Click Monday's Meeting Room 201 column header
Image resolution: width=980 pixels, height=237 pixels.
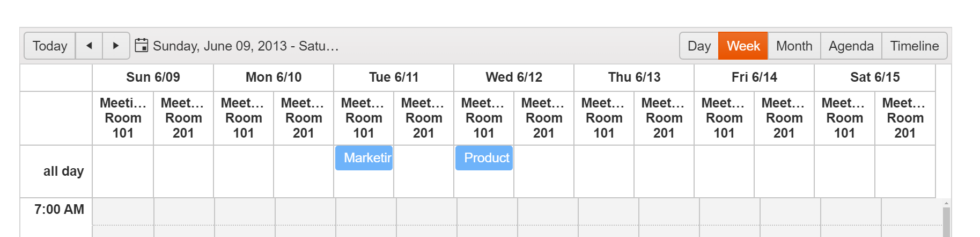(x=304, y=118)
